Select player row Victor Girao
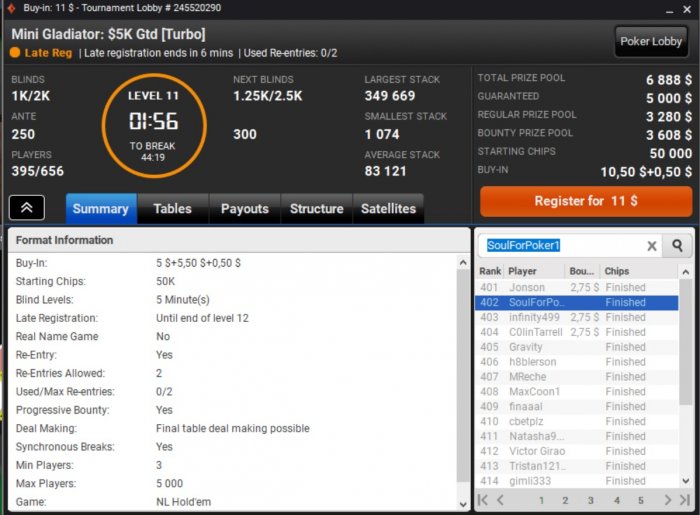 pos(577,451)
